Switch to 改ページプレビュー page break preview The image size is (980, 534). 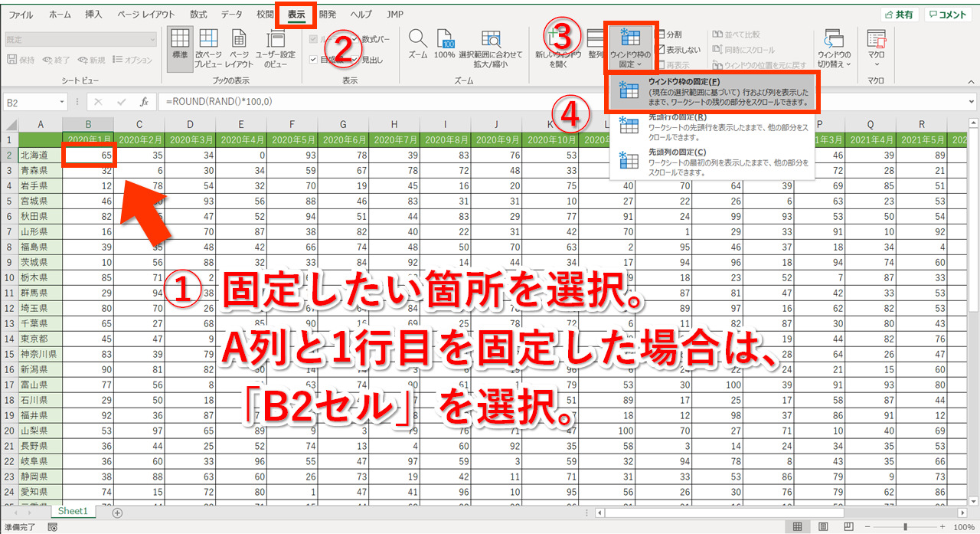click(x=207, y=48)
